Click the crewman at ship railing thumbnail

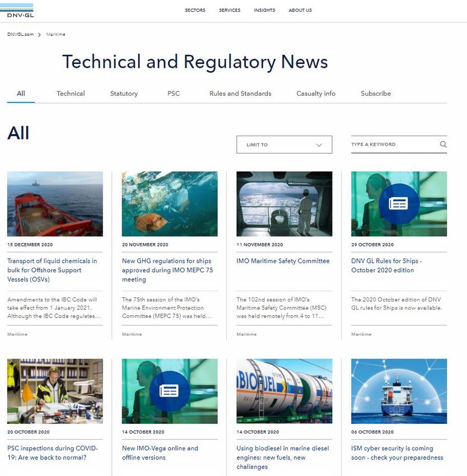click(284, 204)
